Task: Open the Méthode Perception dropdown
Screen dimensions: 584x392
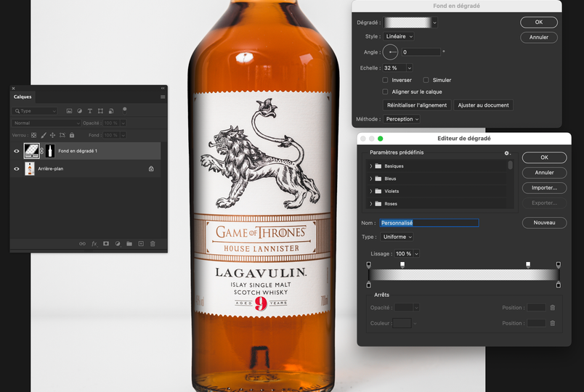Action: [x=402, y=119]
